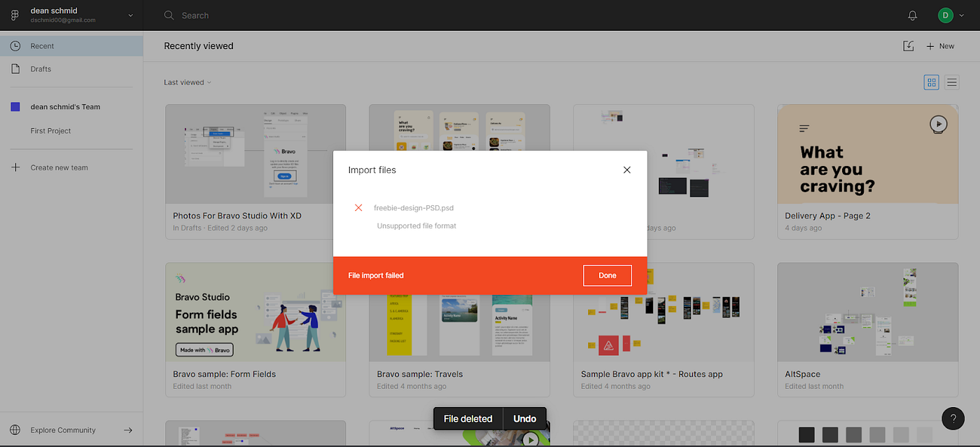The height and width of the screenshot is (447, 980).
Task: Open First Project
Action: click(x=50, y=131)
